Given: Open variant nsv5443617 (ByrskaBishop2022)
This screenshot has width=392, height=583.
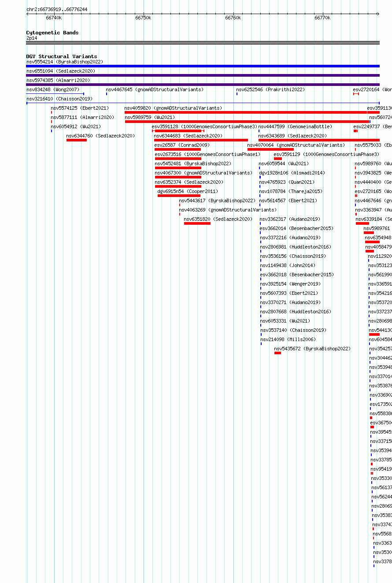Looking at the screenshot, I should 217,201.
